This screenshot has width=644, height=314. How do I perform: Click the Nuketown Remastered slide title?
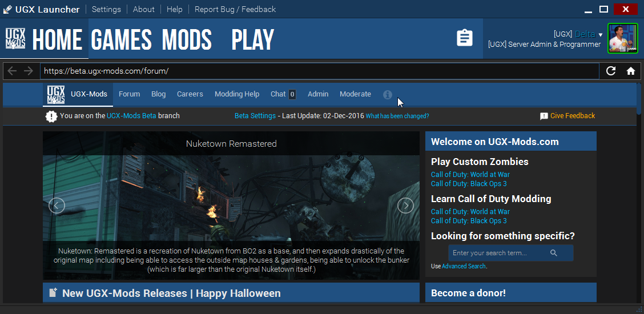[x=231, y=144]
